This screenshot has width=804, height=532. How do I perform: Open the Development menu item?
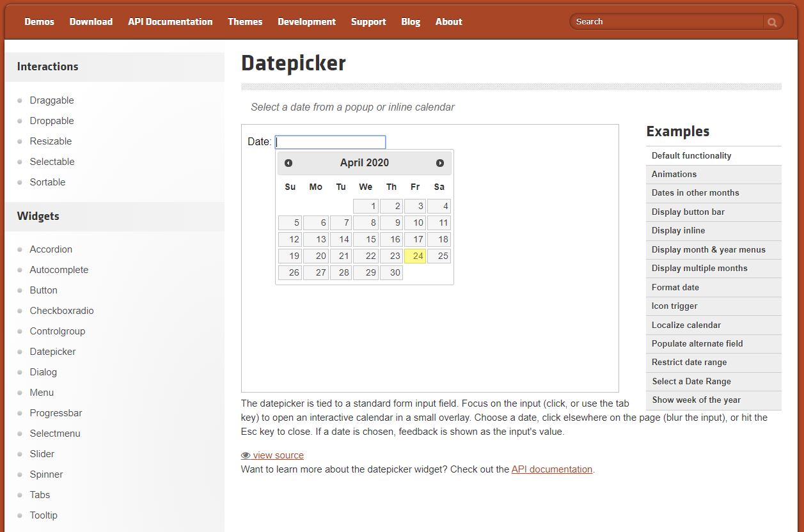306,22
